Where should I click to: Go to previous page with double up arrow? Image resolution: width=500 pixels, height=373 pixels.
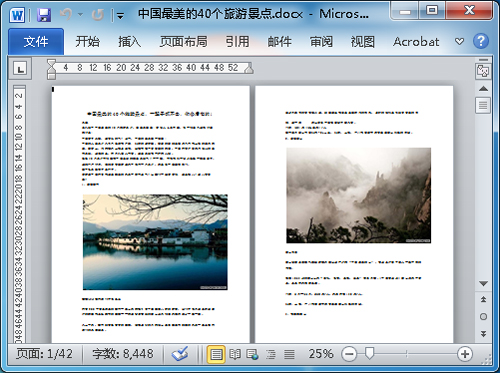coord(483,299)
